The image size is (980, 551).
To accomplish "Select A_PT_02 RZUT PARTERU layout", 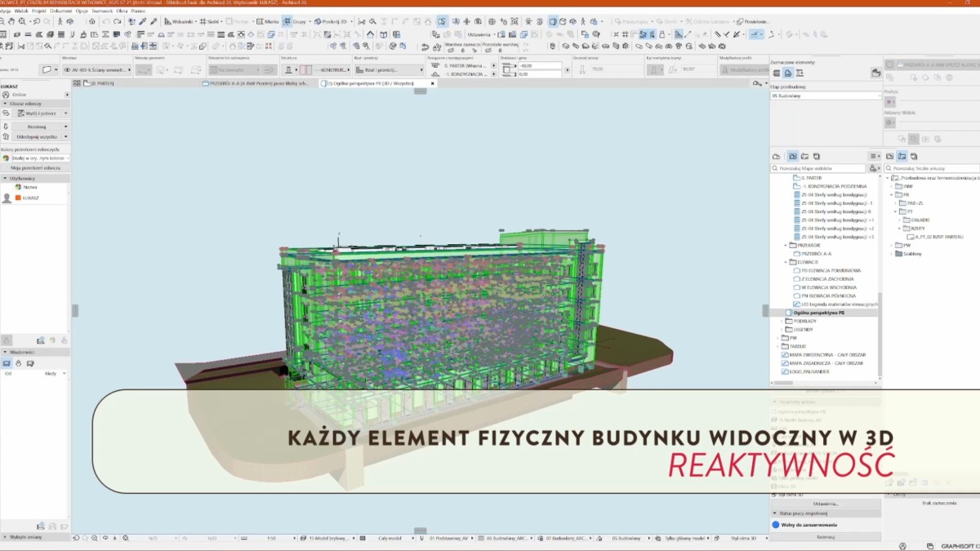I will point(935,237).
